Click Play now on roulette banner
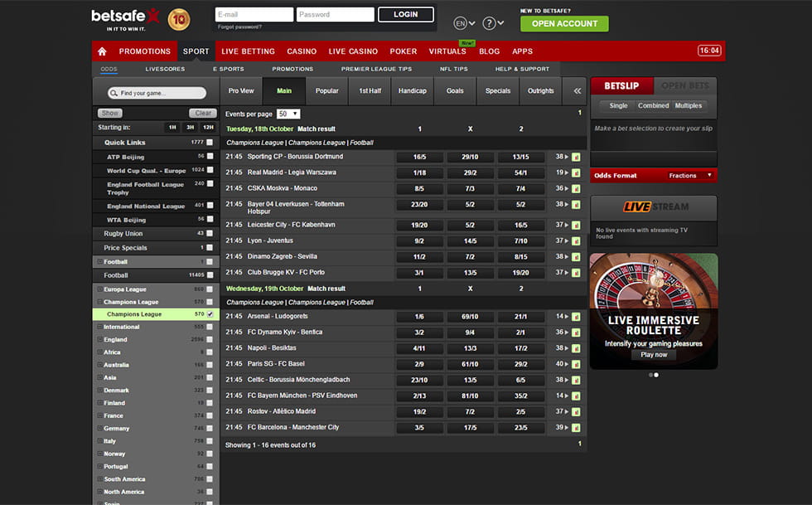 654,355
